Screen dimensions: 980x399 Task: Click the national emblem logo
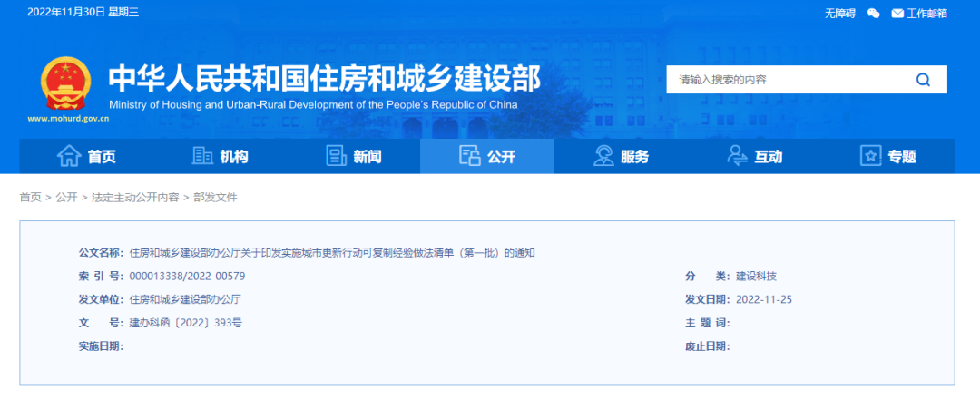[65, 84]
